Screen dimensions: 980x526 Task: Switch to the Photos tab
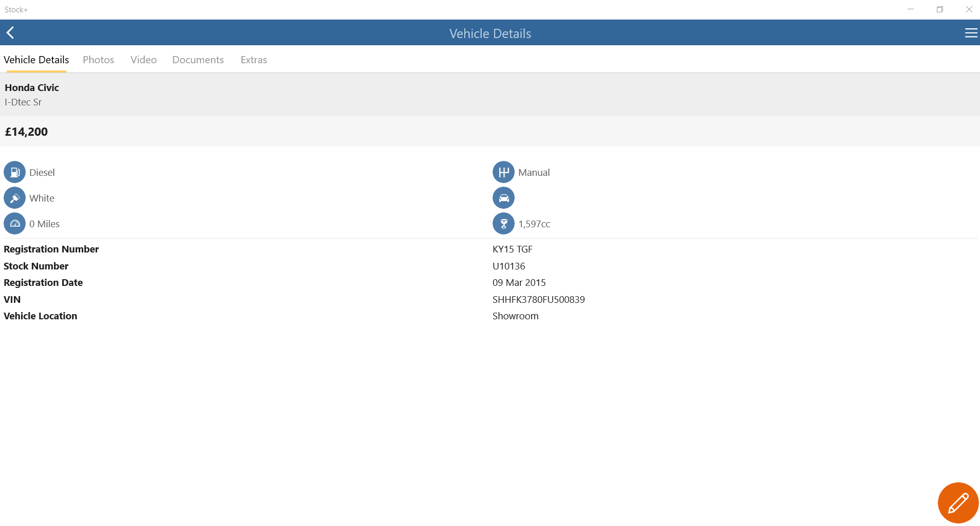point(98,60)
